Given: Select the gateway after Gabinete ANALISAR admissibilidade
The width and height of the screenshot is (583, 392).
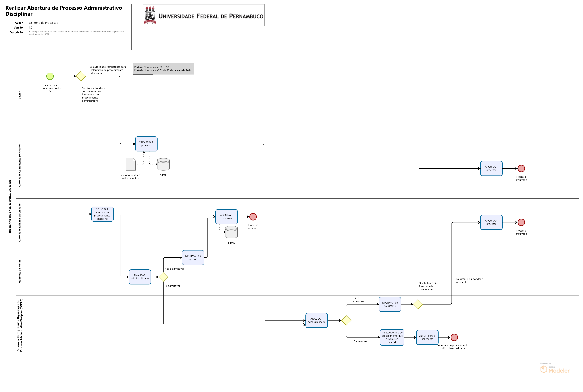Looking at the screenshot, I should pyautogui.click(x=163, y=277).
